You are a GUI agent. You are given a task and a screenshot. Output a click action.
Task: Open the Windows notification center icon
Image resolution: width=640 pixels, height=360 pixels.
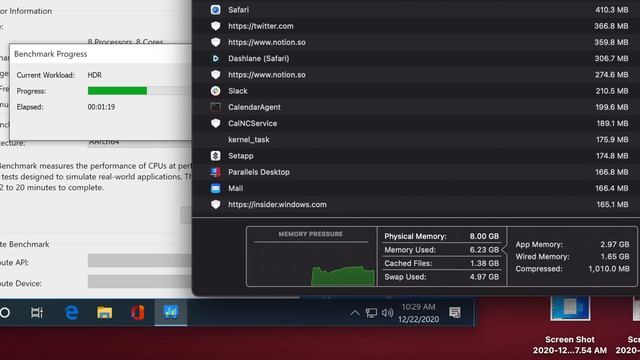(455, 313)
